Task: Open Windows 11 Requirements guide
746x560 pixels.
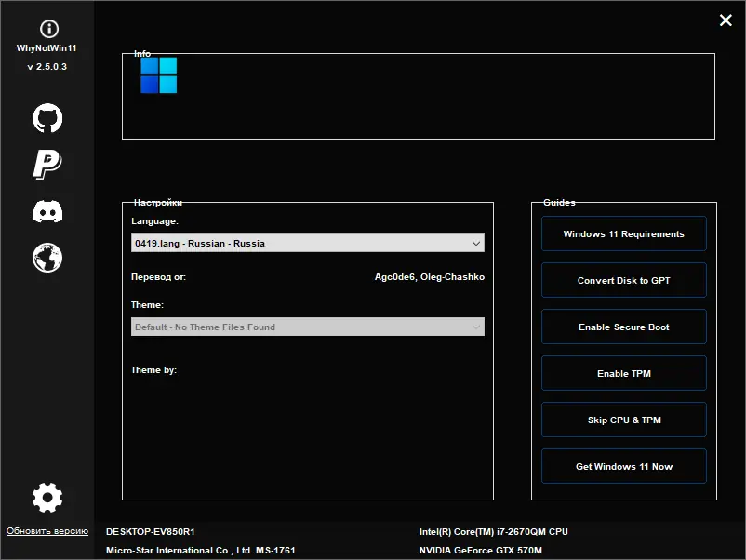Action: pyautogui.click(x=624, y=233)
